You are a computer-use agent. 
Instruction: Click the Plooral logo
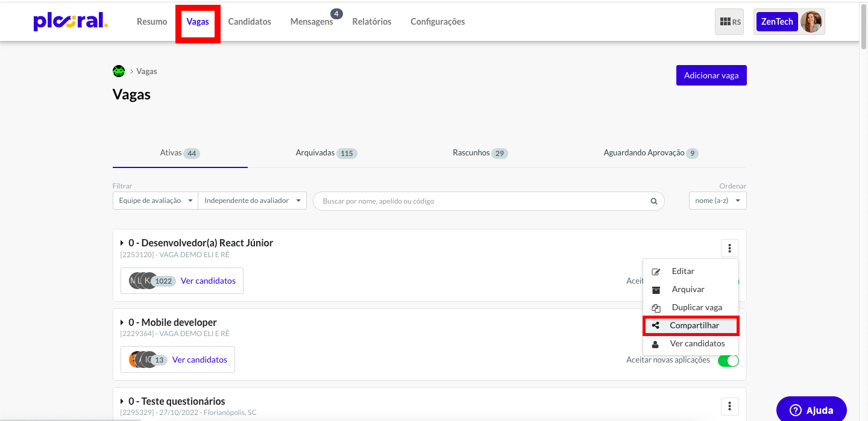[x=71, y=22]
